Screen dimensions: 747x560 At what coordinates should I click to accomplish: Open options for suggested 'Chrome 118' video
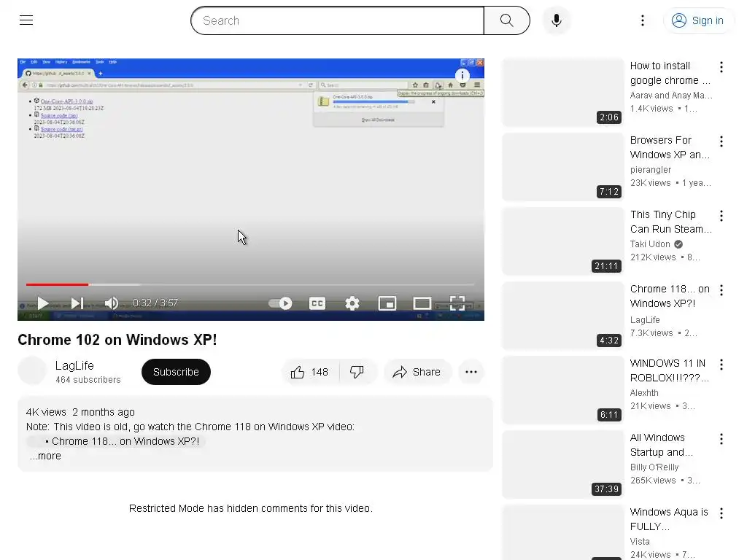721,290
